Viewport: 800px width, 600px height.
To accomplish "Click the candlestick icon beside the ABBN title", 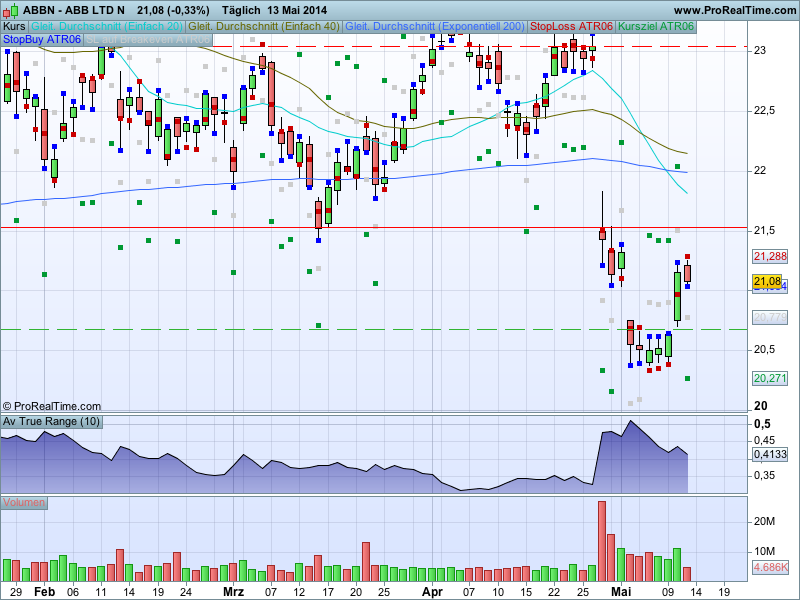I will pos(11,10).
